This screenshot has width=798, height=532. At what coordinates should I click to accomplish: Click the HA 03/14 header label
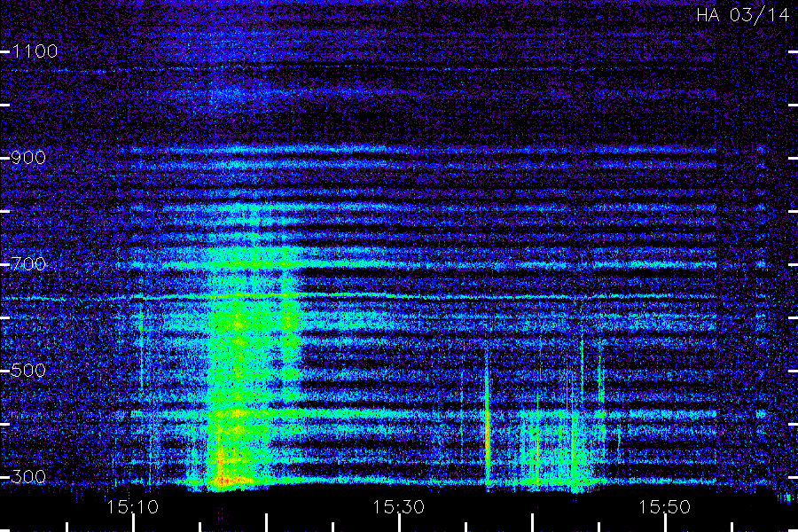click(742, 15)
